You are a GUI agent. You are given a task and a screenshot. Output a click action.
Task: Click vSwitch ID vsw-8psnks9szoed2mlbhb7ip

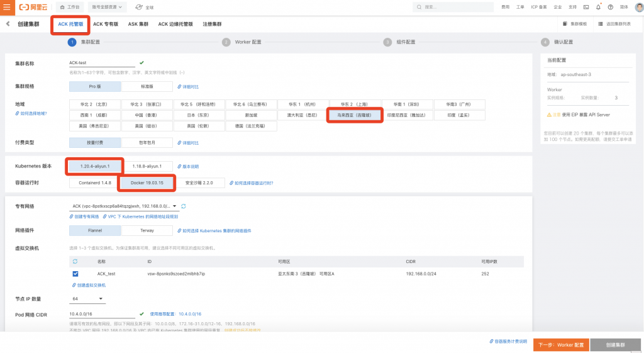[176, 274]
